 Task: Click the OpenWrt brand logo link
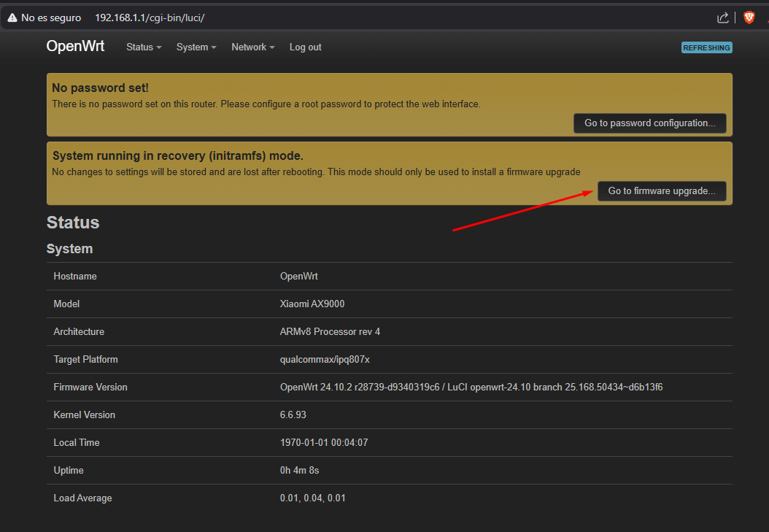click(75, 46)
